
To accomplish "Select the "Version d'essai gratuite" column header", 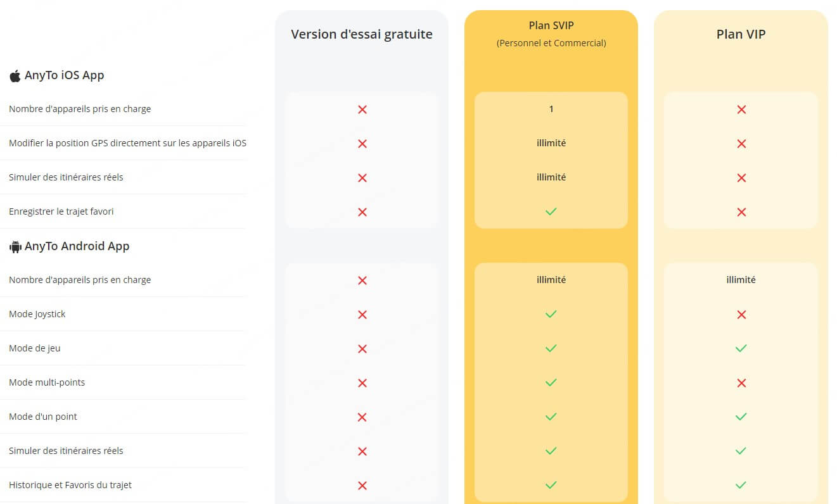I will 362,34.
